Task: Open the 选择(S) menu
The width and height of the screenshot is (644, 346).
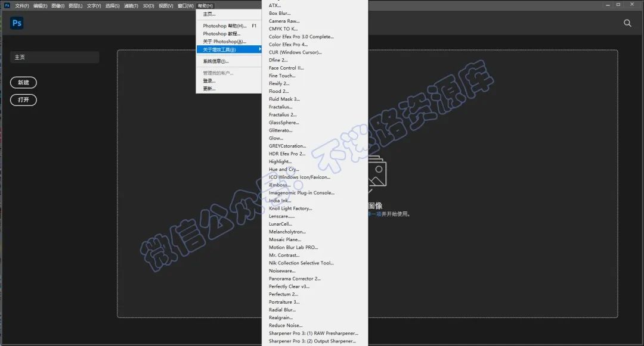Action: (113, 6)
